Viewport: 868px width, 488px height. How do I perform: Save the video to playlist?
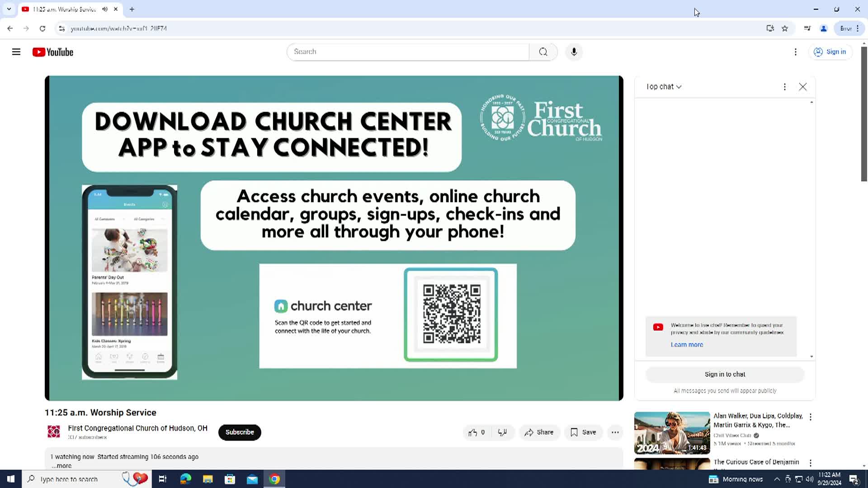[x=583, y=432]
